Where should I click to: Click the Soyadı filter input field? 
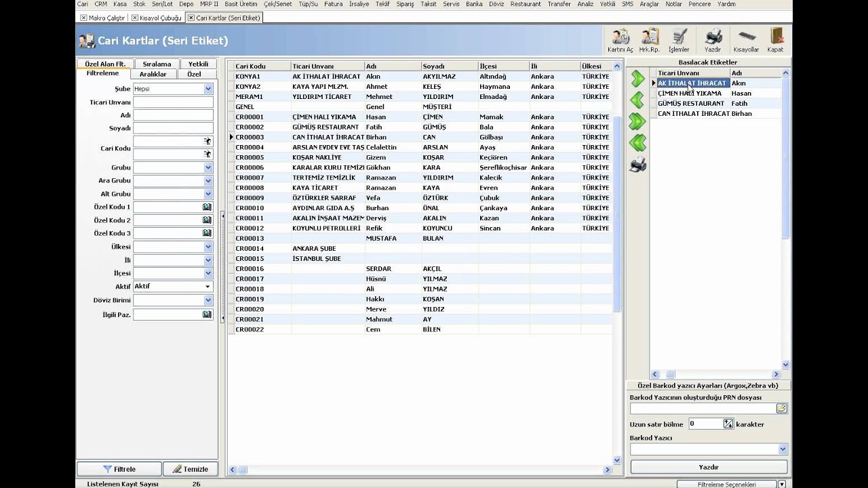173,128
